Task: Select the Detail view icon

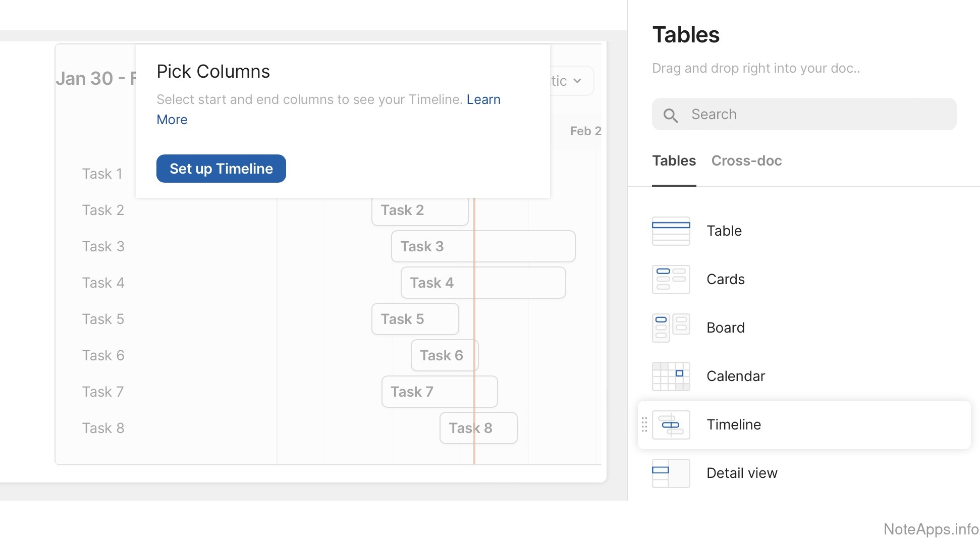Action: click(x=671, y=473)
